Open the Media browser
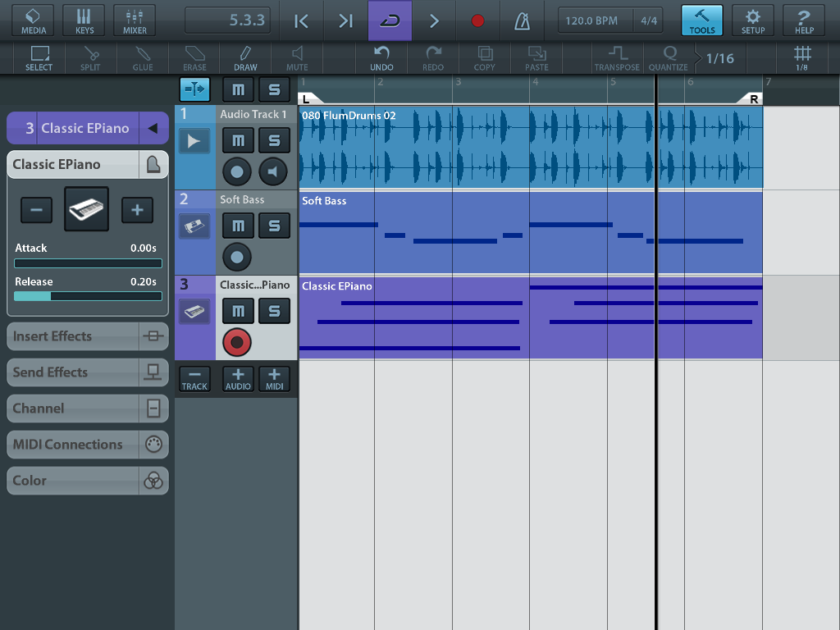The width and height of the screenshot is (840, 630). [33, 21]
